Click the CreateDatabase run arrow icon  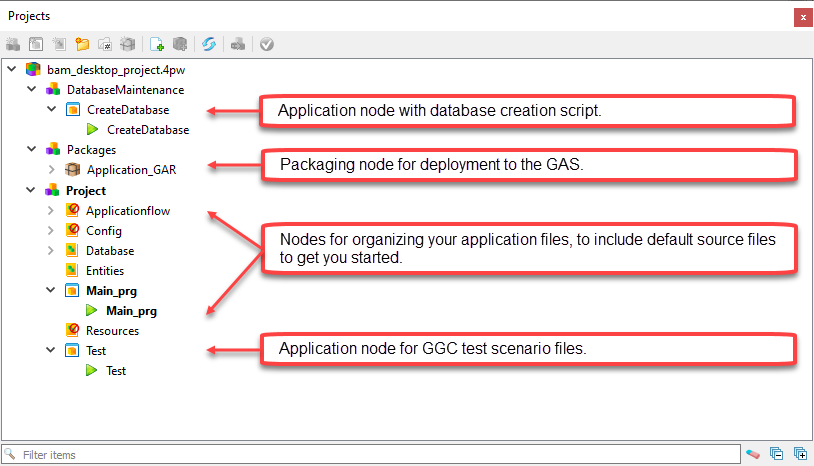pyautogui.click(x=92, y=130)
